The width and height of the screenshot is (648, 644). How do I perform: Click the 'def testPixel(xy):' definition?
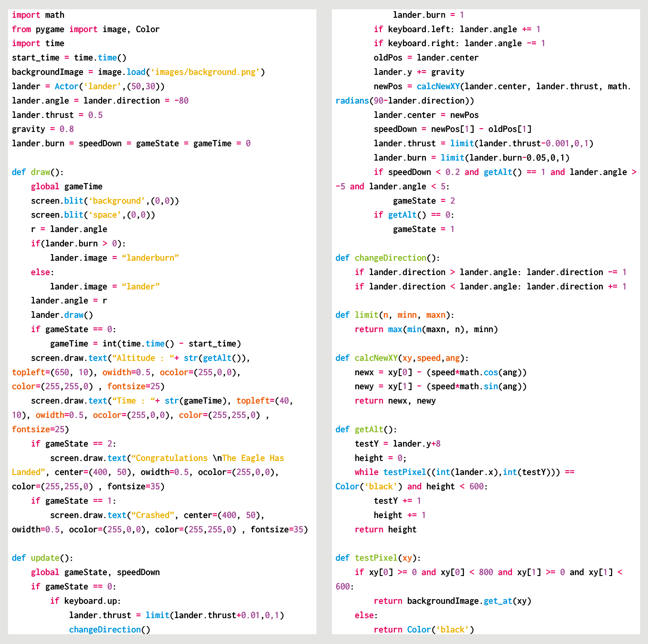[x=378, y=558]
